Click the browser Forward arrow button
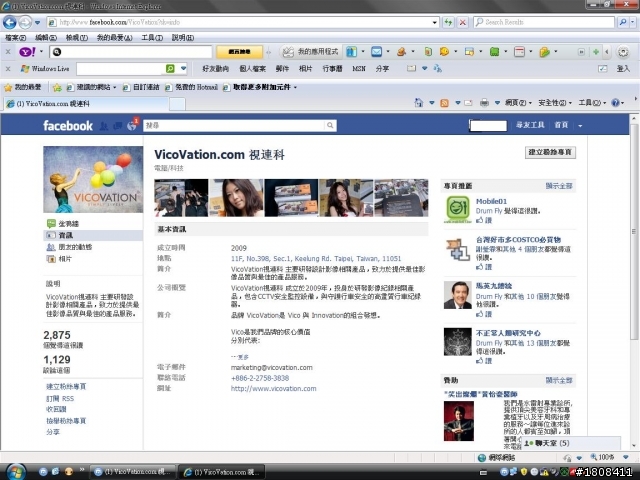 click(x=25, y=22)
